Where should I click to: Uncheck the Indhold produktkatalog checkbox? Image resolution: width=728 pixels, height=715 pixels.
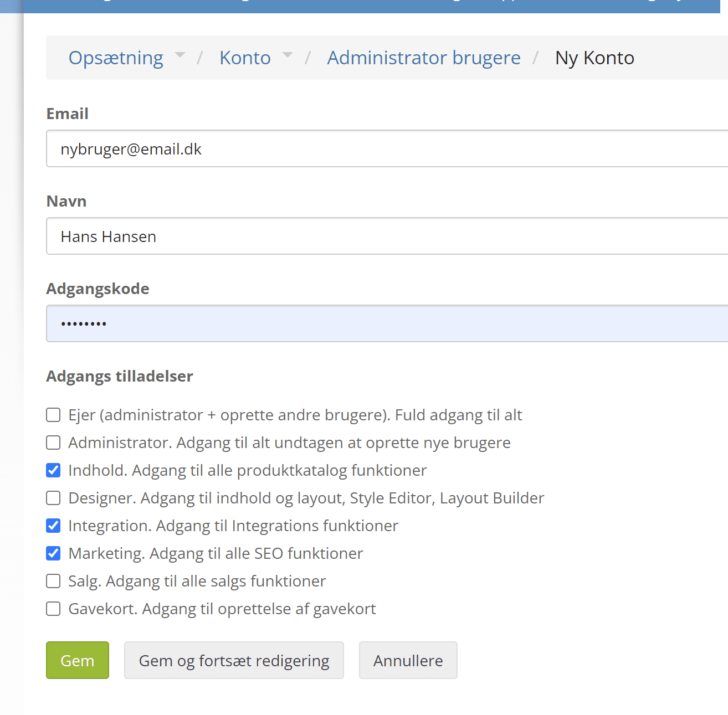tap(53, 470)
